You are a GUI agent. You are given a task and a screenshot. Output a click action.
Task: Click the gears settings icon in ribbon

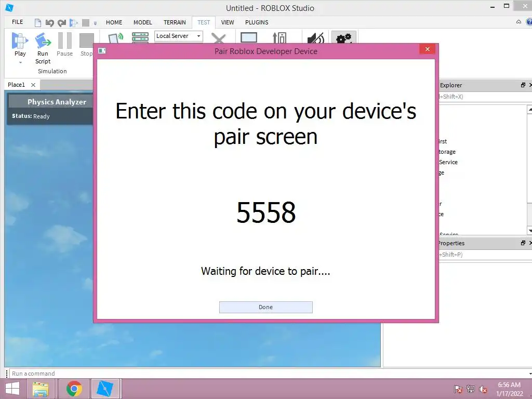344,38
